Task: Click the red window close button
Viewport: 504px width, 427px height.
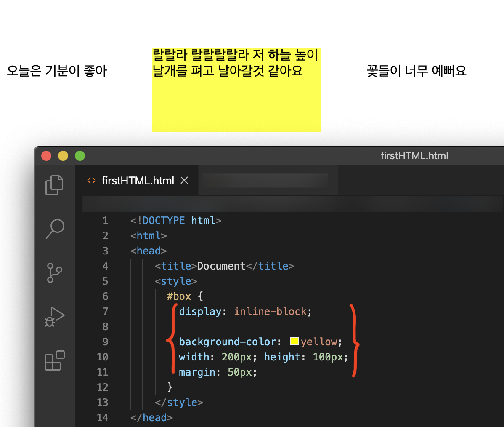Action: (46, 156)
